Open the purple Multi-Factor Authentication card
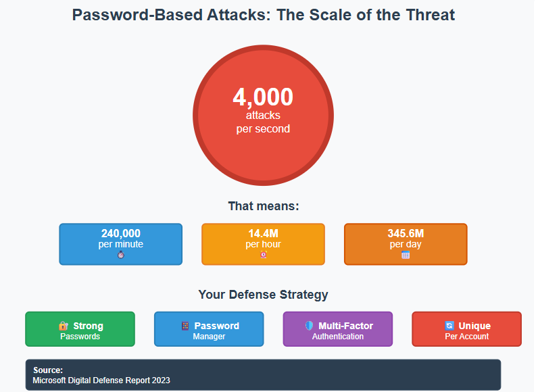 [x=338, y=329]
